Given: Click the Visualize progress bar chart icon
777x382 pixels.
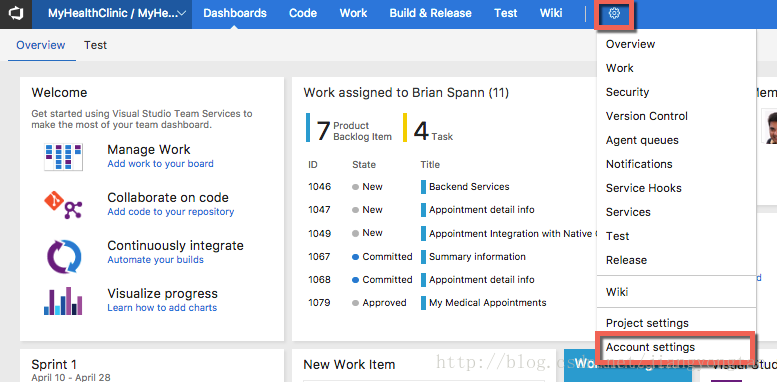Looking at the screenshot, I should pyautogui.click(x=63, y=301).
